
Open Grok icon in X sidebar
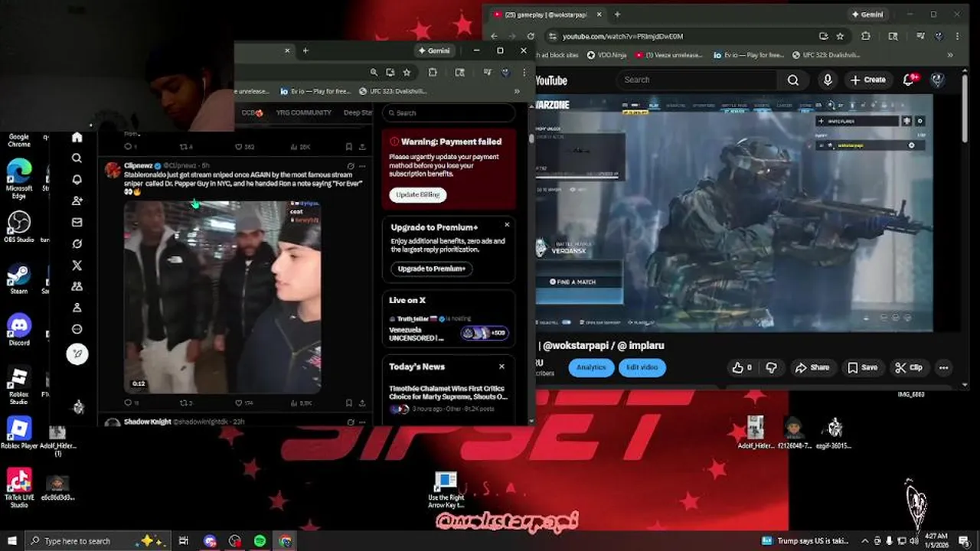coord(77,244)
